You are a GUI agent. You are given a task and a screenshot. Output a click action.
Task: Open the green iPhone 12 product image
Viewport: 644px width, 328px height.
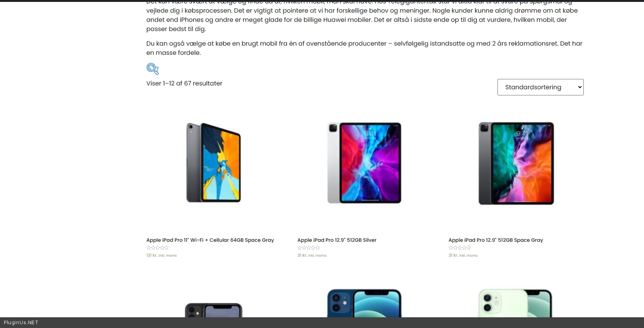pos(515,303)
